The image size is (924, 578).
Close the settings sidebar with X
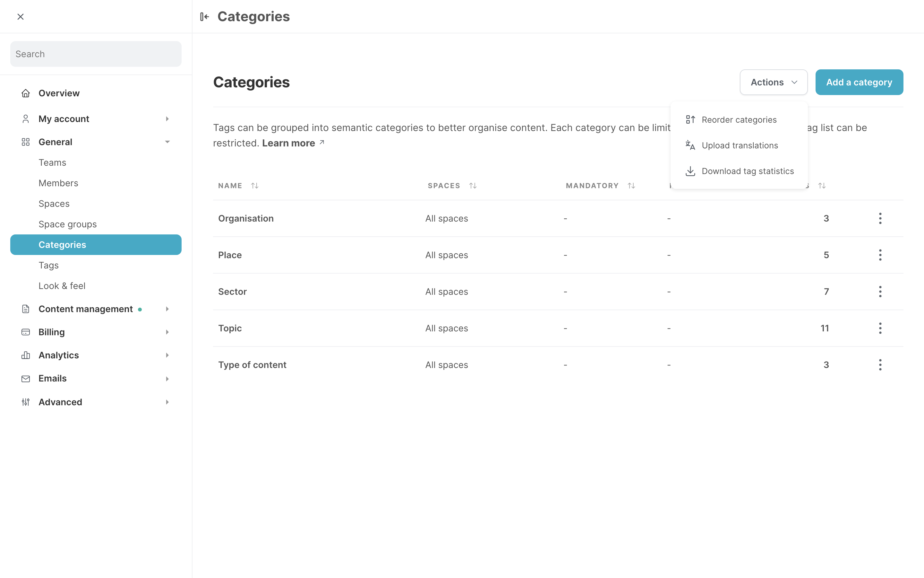[21, 16]
